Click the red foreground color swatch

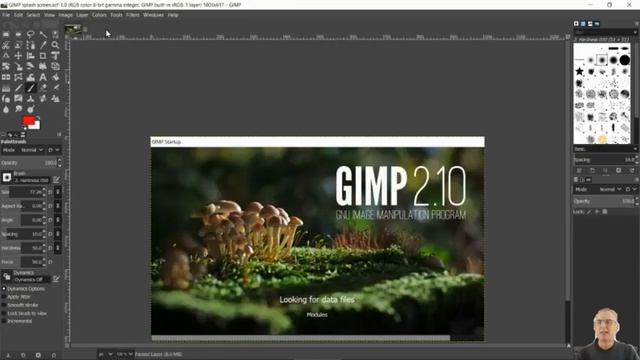pos(29,120)
